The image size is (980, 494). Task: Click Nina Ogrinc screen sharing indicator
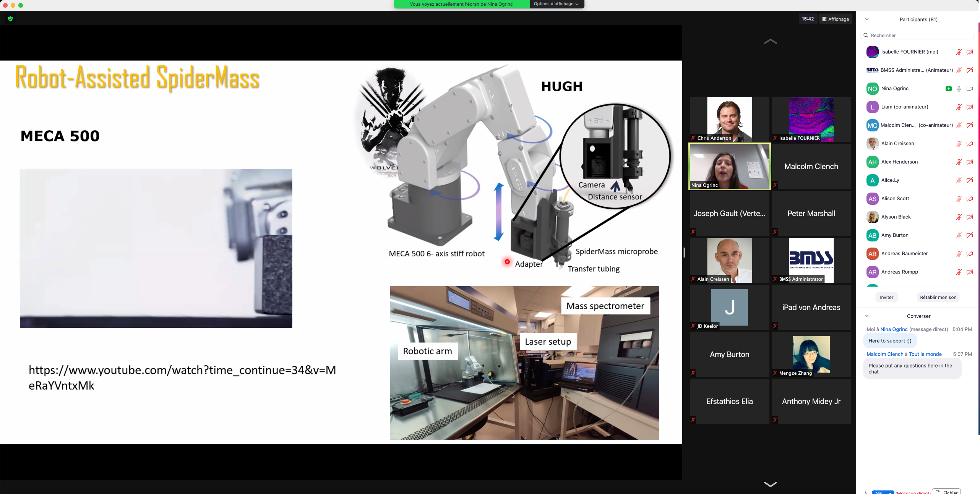point(948,89)
